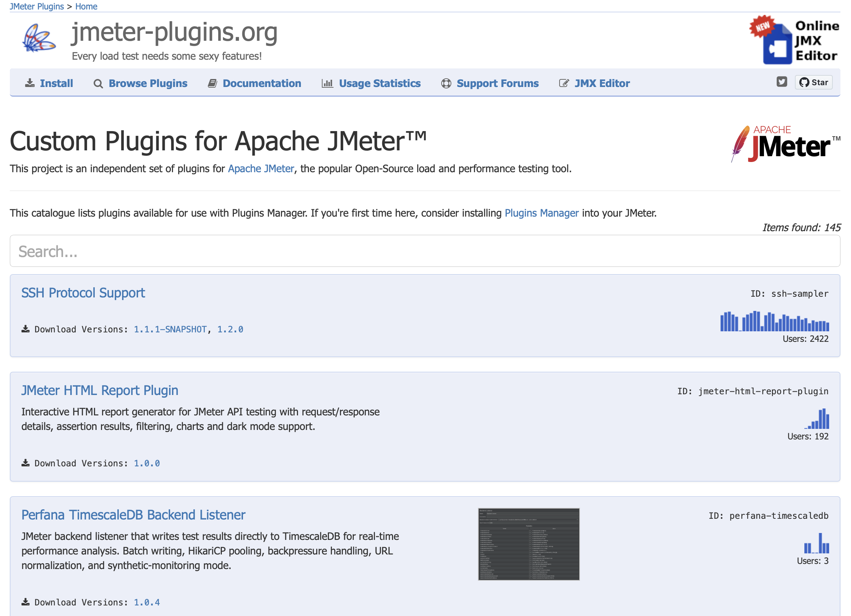
Task: Visit the Support Forums menu item
Action: pos(498,83)
